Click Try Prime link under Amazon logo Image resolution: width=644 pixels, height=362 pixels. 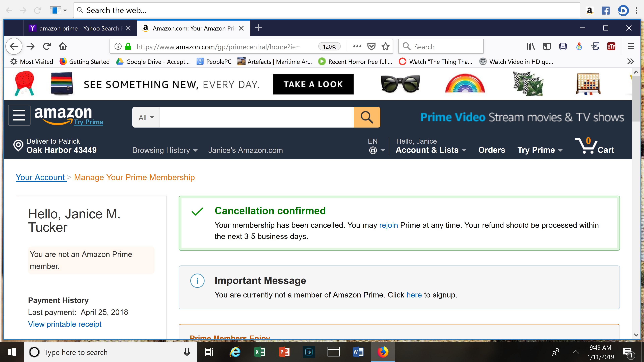pyautogui.click(x=88, y=122)
